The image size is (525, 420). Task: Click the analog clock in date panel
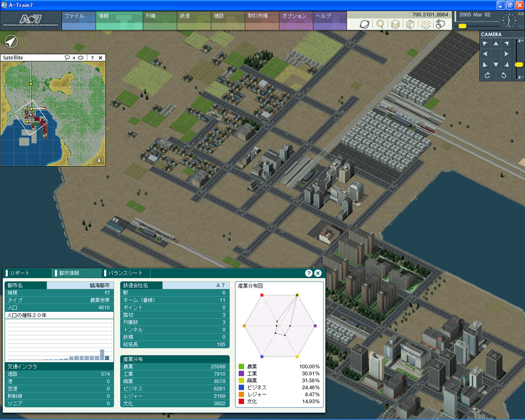[x=509, y=21]
